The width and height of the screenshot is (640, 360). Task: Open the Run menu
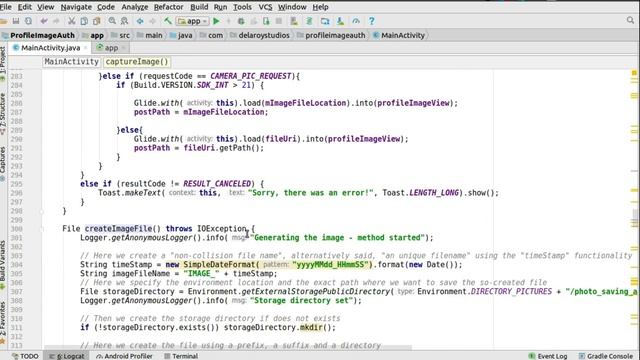220,7
